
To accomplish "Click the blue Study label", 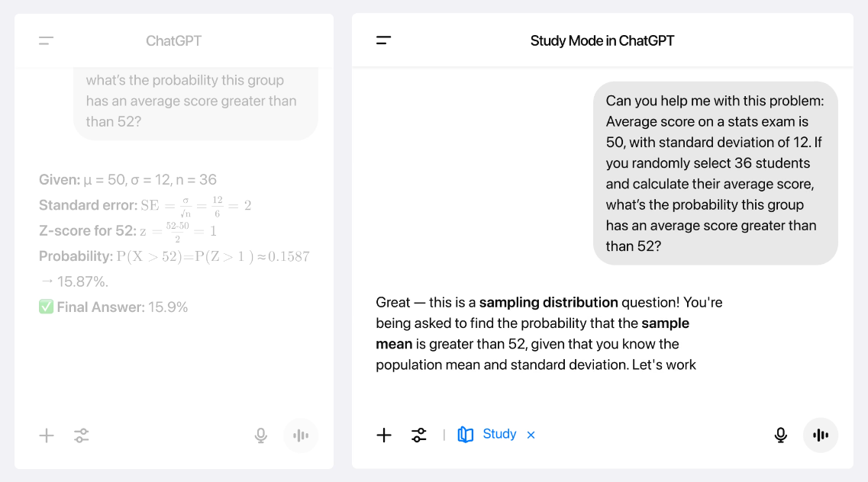I will point(499,434).
